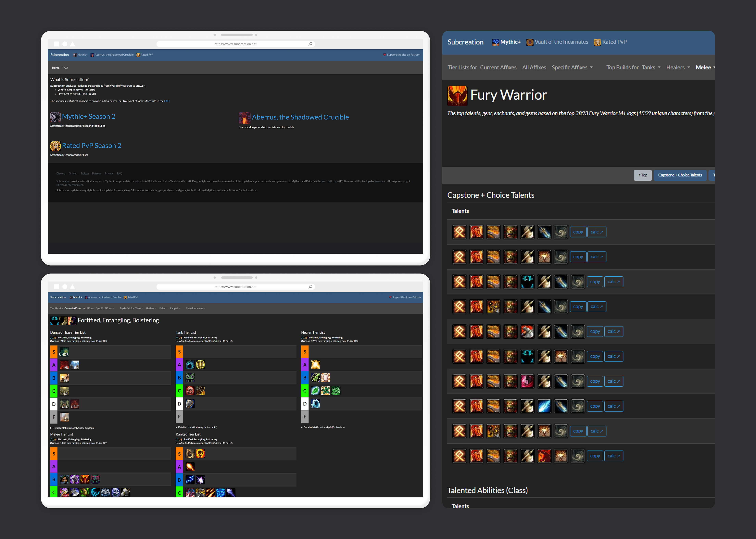Click the golden helmet Rated PvP Season 2 icon
The width and height of the screenshot is (756, 539).
click(x=55, y=146)
